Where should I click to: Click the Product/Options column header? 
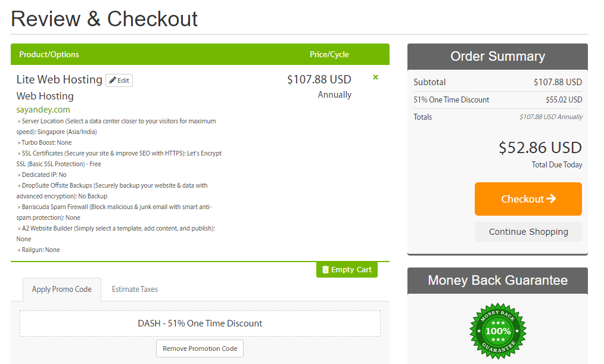tap(49, 54)
